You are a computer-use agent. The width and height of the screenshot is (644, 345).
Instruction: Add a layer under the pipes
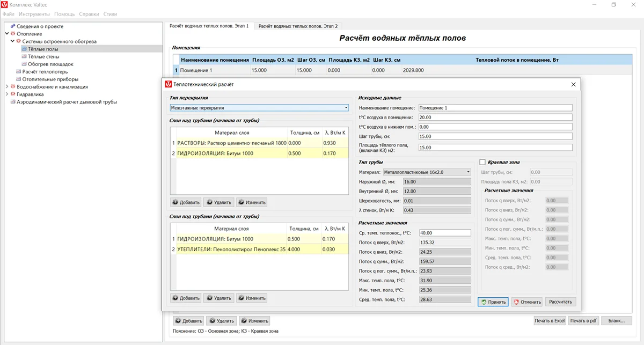(186, 298)
